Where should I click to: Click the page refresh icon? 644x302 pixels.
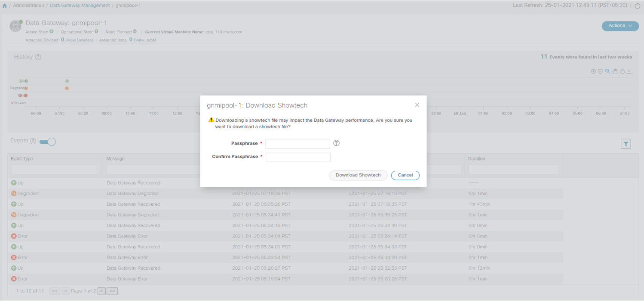pos(637,6)
